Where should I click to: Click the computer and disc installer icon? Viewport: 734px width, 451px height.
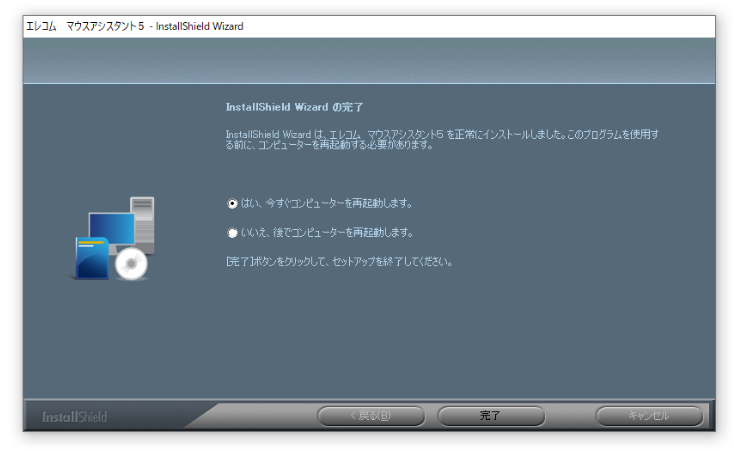(x=114, y=239)
